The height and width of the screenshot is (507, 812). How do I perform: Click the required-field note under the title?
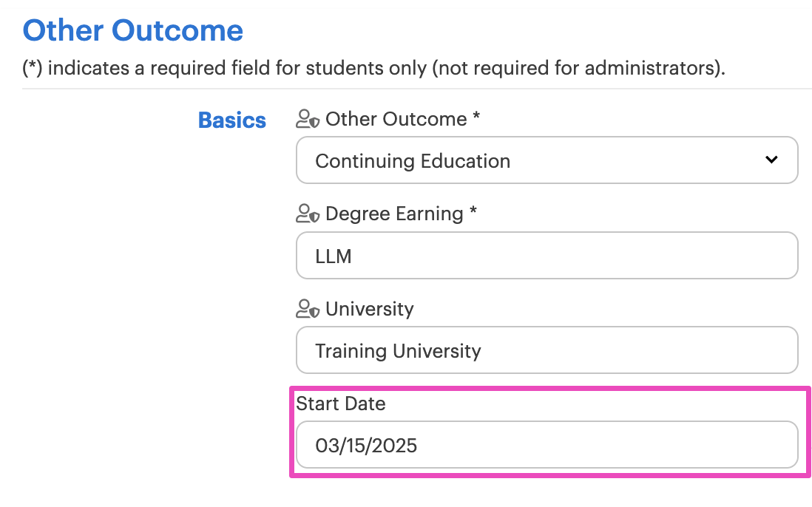pos(374,68)
